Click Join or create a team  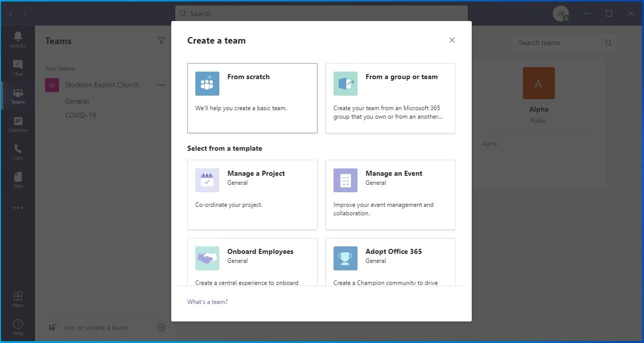pyautogui.click(x=95, y=327)
